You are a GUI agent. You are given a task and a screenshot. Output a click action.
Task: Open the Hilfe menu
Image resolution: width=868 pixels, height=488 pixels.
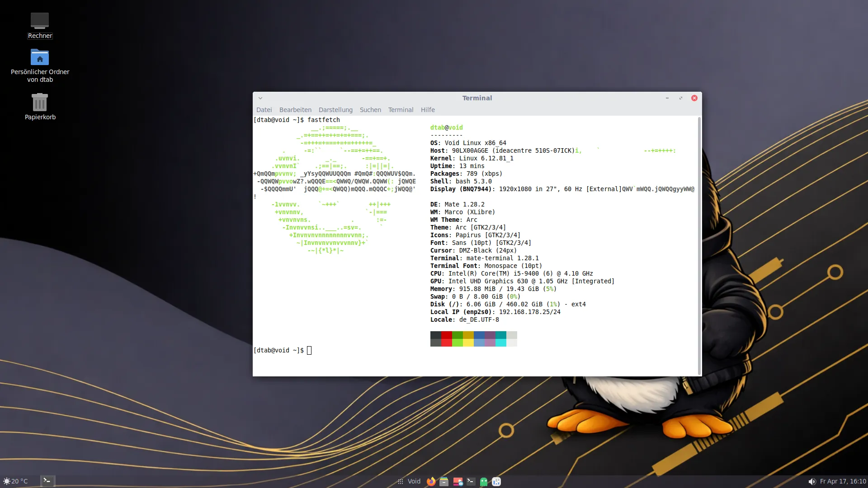[428, 110]
